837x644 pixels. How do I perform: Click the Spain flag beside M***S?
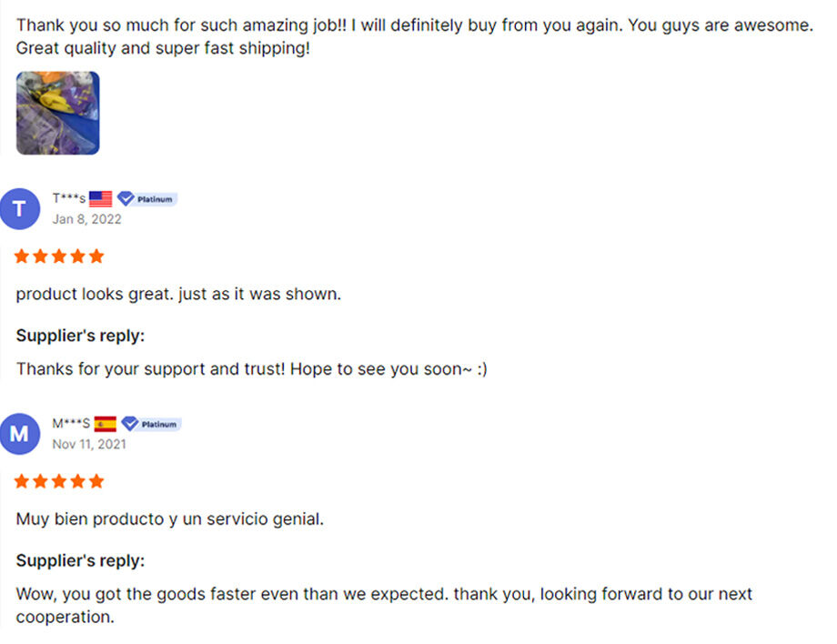(106, 424)
